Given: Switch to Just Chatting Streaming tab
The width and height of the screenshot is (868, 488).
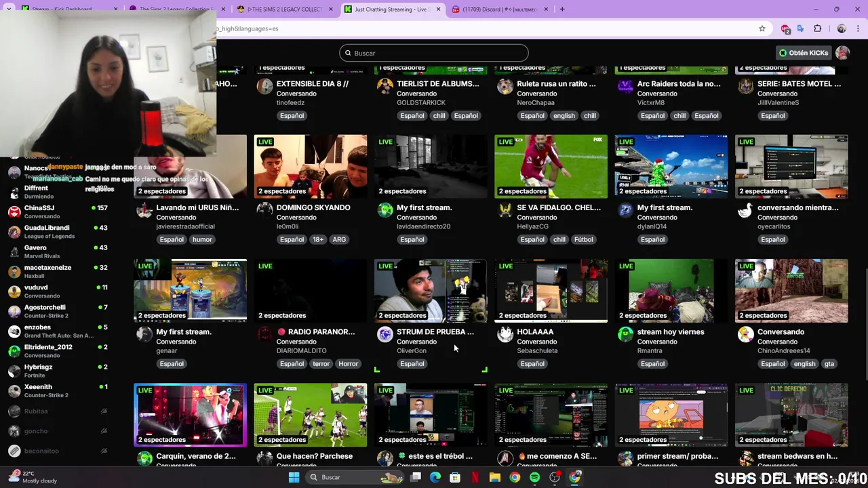Looking at the screenshot, I should pyautogui.click(x=393, y=9).
